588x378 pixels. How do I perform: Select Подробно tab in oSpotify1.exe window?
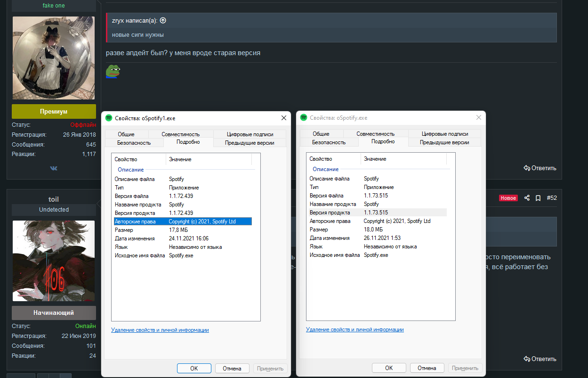(x=188, y=142)
